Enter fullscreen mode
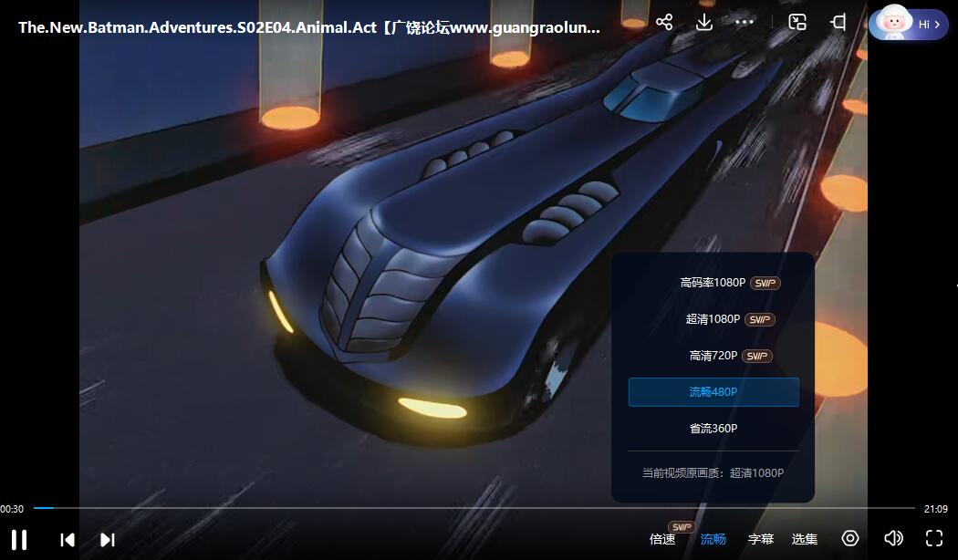 click(934, 538)
